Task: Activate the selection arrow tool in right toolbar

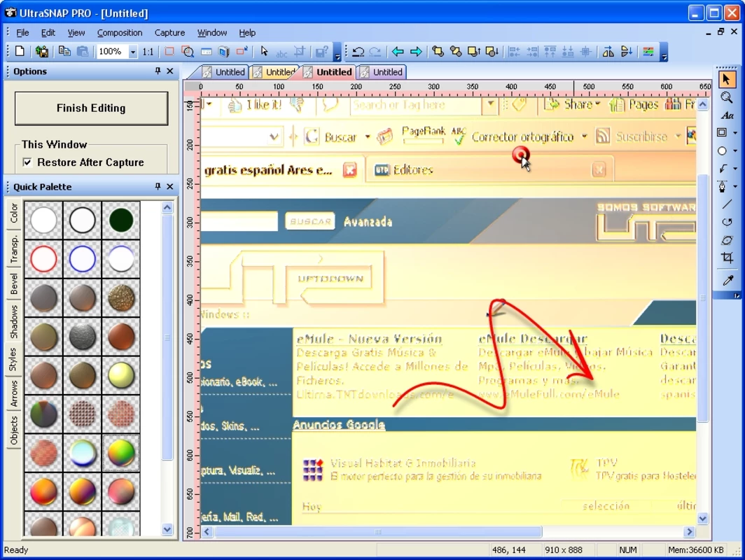Action: (x=726, y=79)
